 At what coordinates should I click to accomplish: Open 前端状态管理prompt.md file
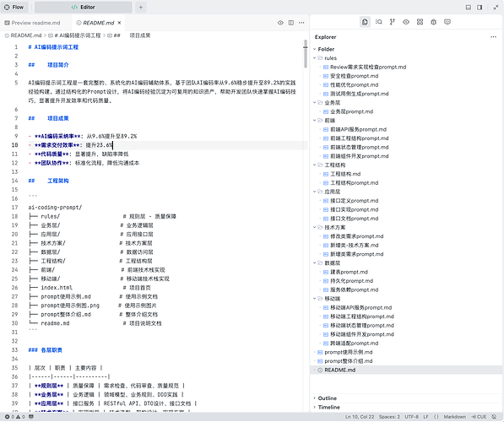[359, 147]
